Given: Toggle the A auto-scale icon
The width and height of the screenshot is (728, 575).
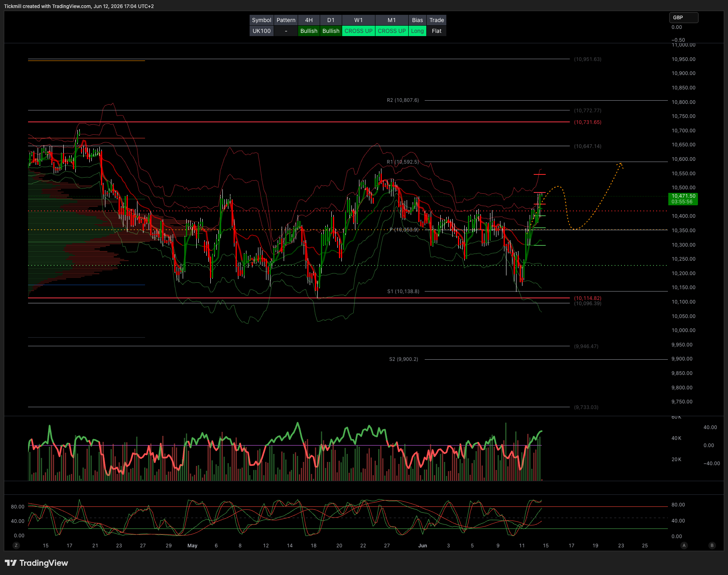Looking at the screenshot, I should (x=684, y=545).
